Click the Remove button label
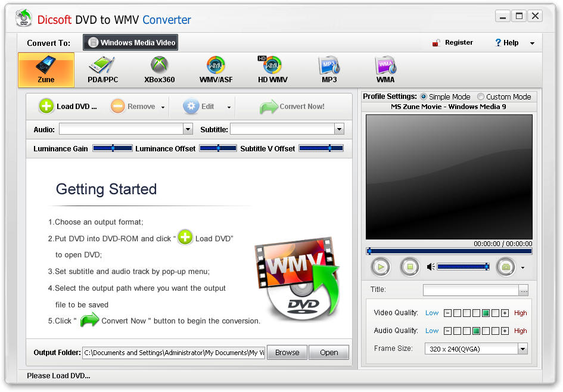The height and width of the screenshot is (392, 563). [141, 107]
